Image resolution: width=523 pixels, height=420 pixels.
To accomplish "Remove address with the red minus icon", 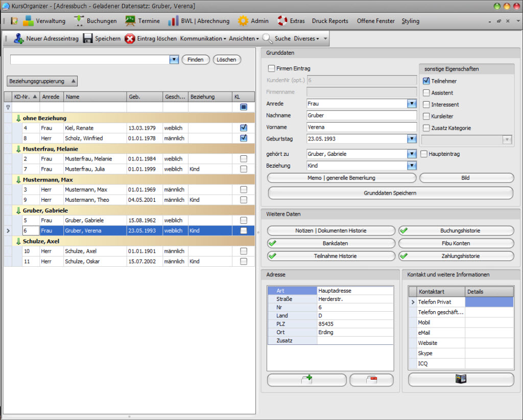I will point(372,380).
